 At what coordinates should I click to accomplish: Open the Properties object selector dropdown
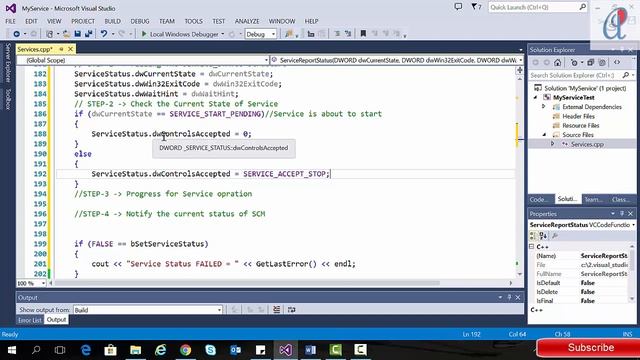(x=633, y=225)
